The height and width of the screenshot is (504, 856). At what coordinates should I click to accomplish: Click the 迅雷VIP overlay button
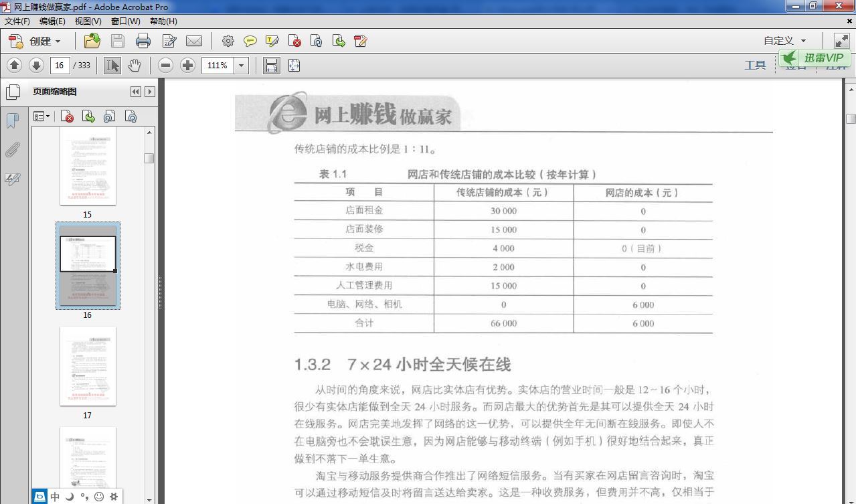(x=815, y=58)
